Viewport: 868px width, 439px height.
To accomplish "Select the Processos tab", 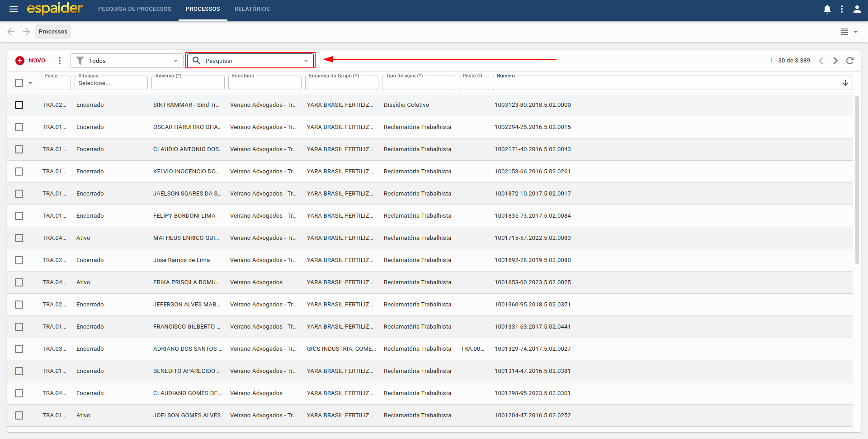I will 203,9.
